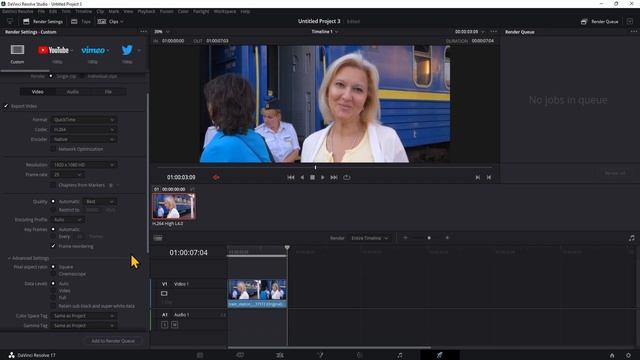Viewport: 640px width, 360px height.
Task: Go to last frame in viewer
Action: [x=334, y=178]
